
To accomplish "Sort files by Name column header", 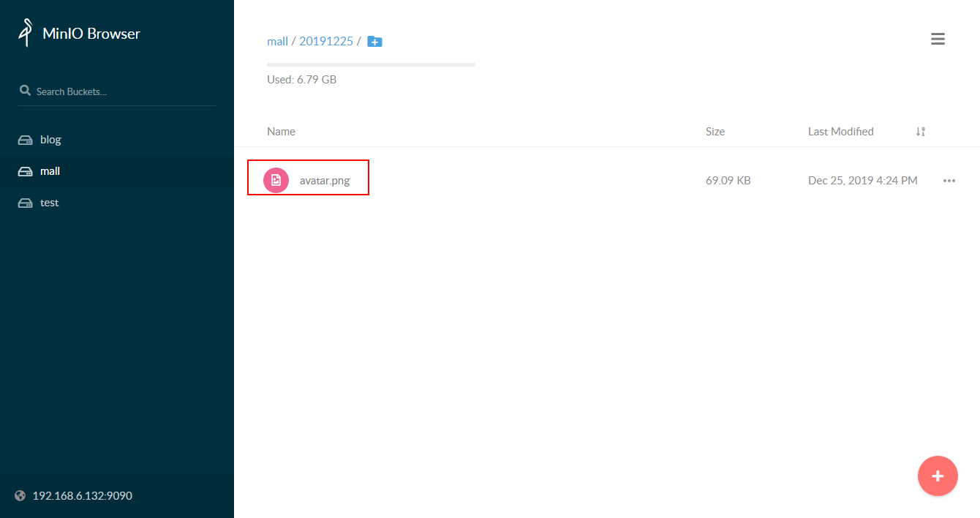I will tap(281, 132).
